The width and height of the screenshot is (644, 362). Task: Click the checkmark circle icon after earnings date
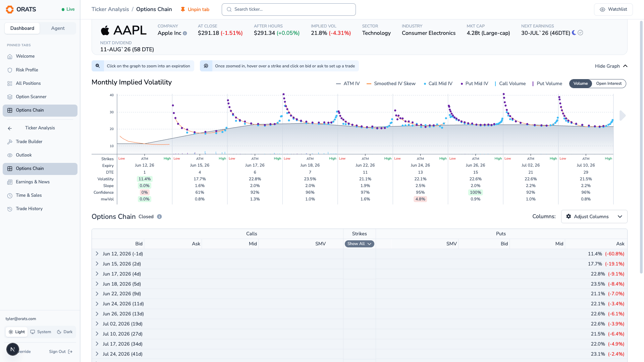(x=580, y=33)
